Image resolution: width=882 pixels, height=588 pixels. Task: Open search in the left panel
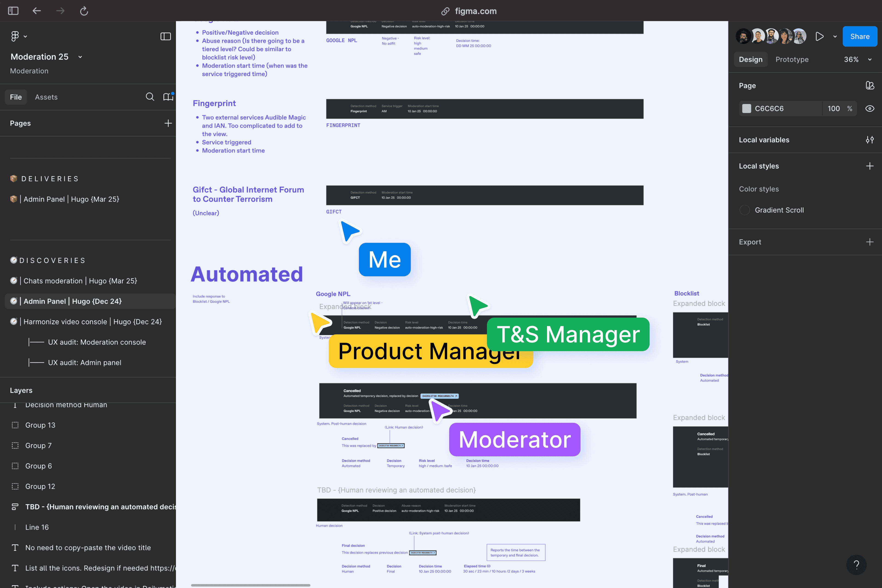click(x=150, y=97)
